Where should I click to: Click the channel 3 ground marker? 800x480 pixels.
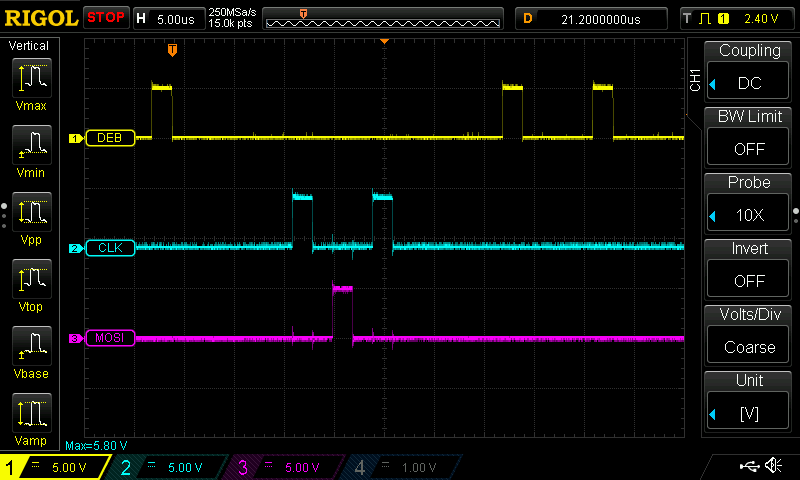point(76,338)
